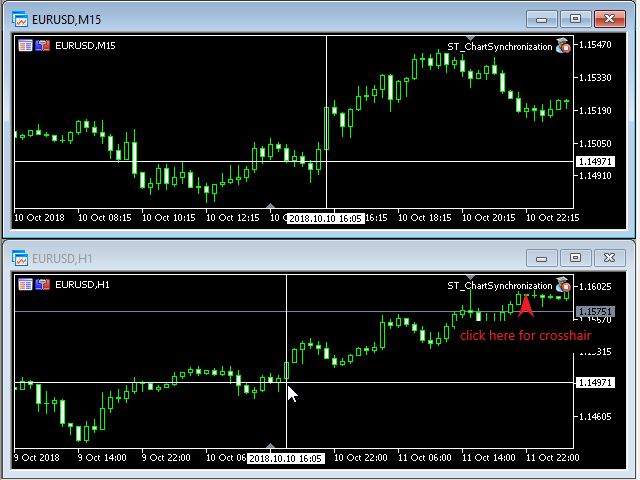
Task: Click crosshair date tag 2018.10.10 16:05 in H1
Action: click(286, 458)
